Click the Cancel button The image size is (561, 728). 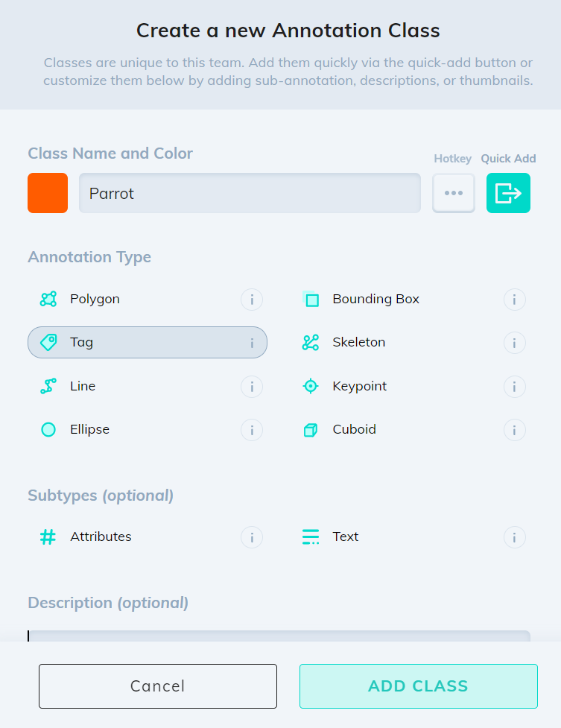(x=158, y=686)
